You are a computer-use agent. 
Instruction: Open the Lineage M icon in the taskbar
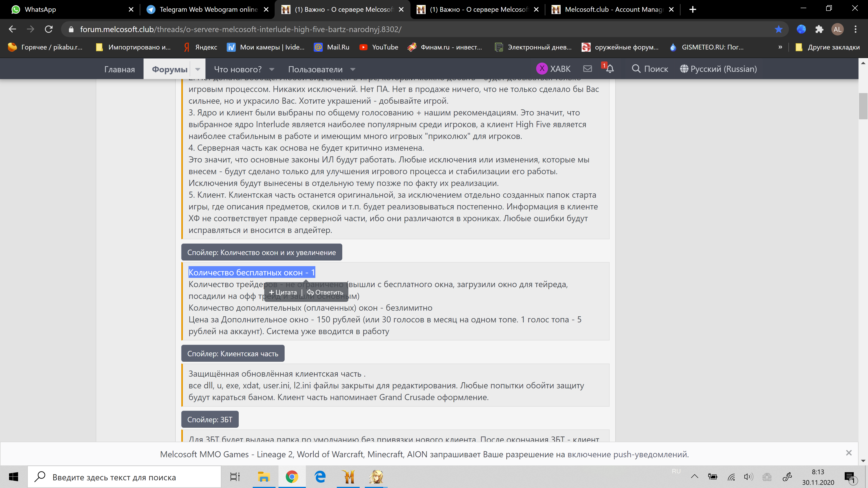pyautogui.click(x=348, y=477)
